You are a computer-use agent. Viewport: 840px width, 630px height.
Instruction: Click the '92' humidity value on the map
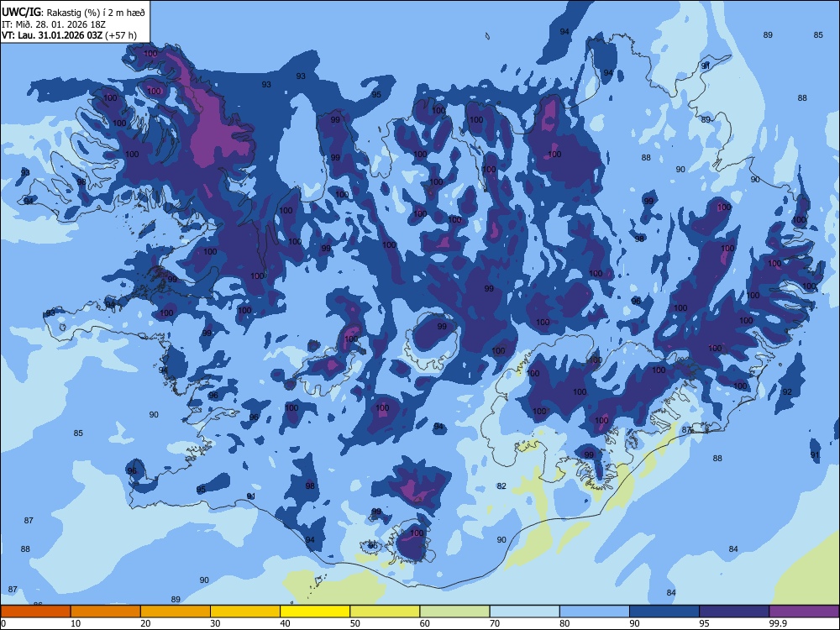pyautogui.click(x=787, y=391)
